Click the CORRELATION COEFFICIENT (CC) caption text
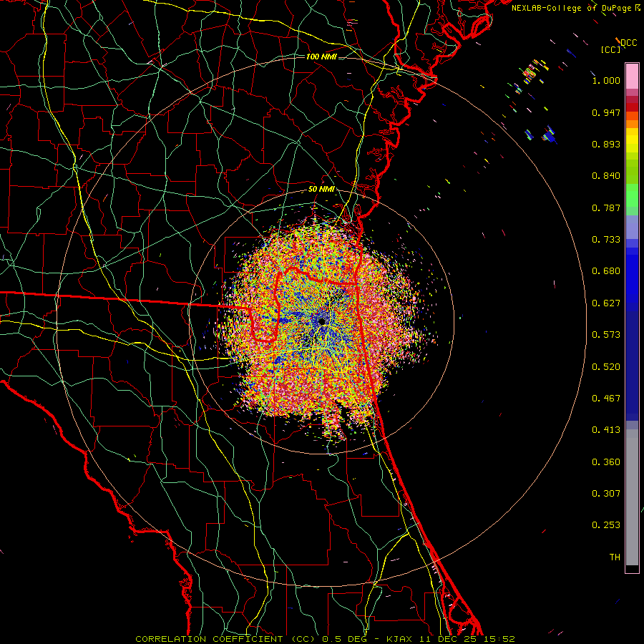The width and height of the screenshot is (644, 644). [225, 639]
